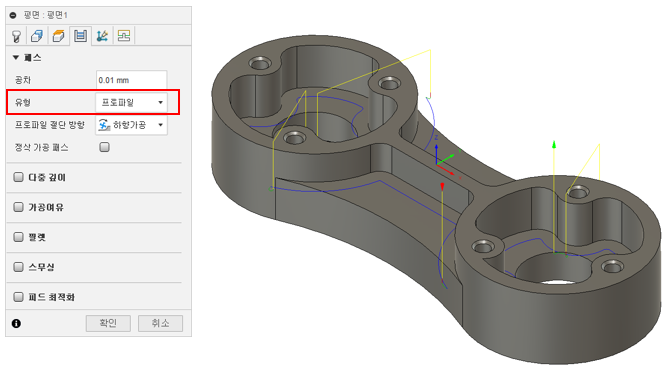Open the 하향가공 direction dropdown
The width and height of the screenshot is (667, 371).
(x=131, y=125)
